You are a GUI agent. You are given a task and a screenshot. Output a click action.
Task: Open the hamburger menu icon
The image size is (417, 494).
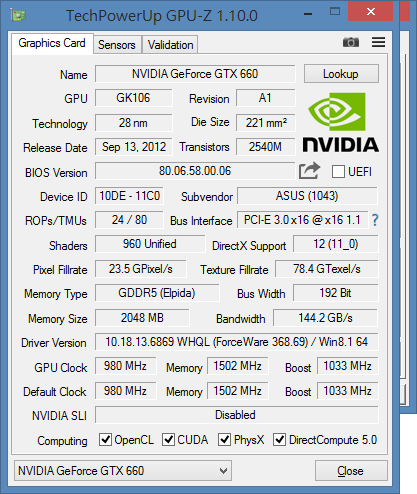click(x=378, y=42)
